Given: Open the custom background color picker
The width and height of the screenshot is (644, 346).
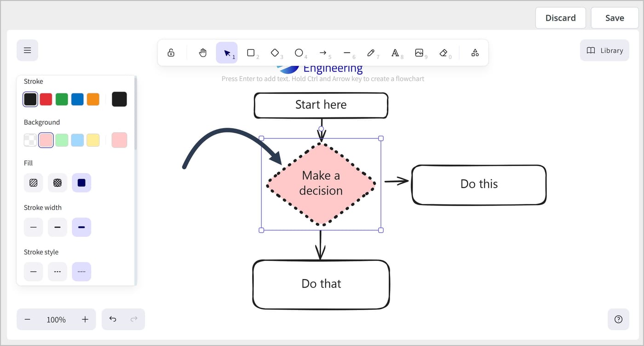Looking at the screenshot, I should [x=119, y=140].
